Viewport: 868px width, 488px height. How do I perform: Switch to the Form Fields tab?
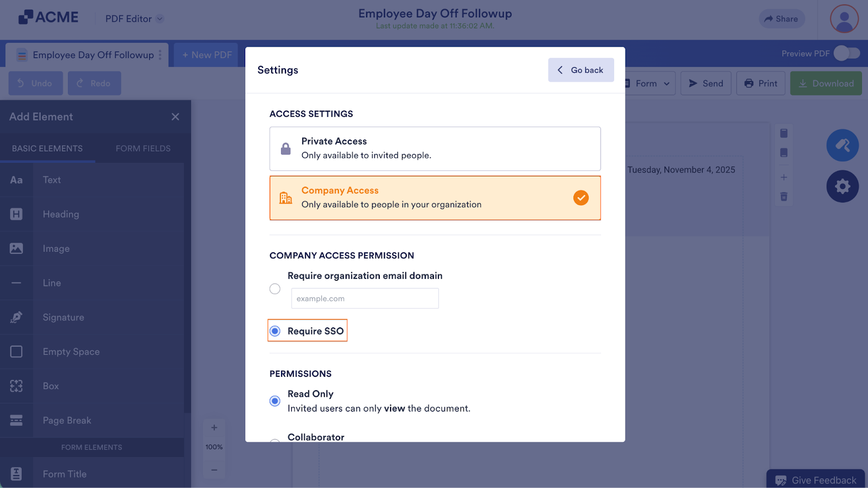143,148
